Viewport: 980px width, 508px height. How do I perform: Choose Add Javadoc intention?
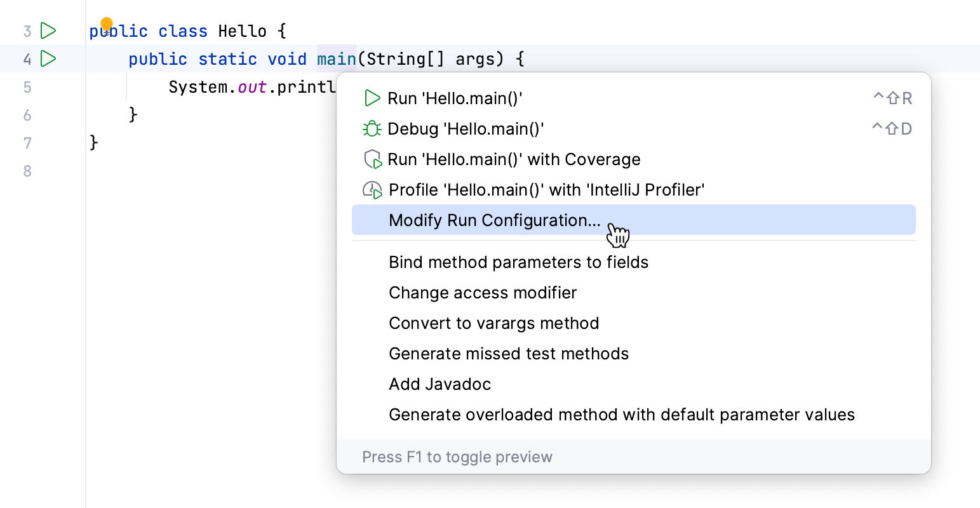[x=440, y=384]
